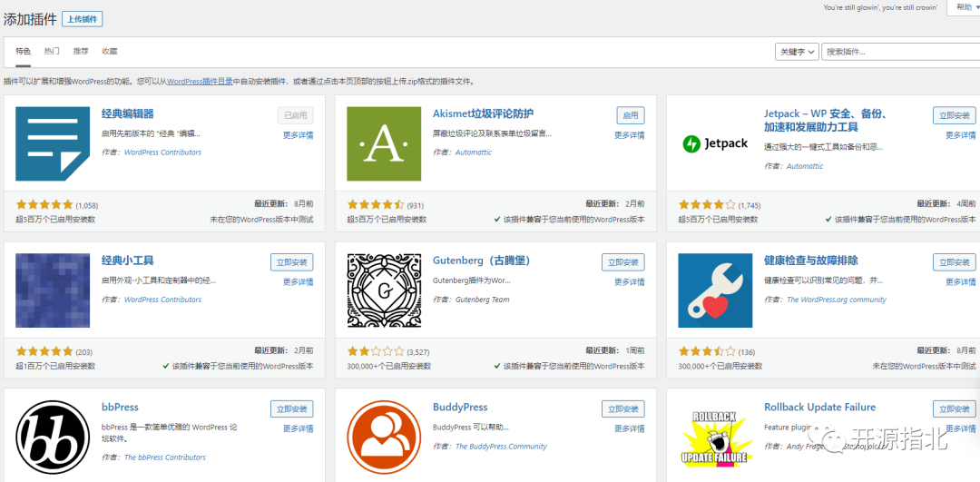Click the Classic Widgets pixelated icon

[x=53, y=290]
